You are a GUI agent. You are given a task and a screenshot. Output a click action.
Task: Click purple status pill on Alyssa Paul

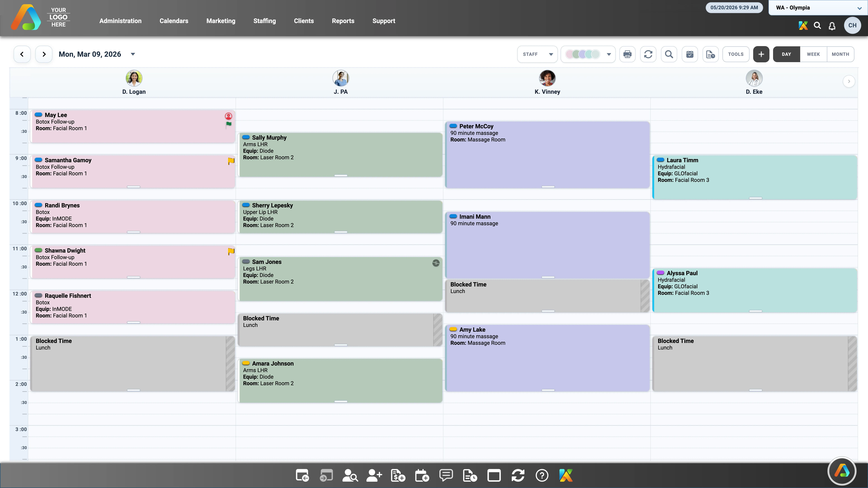[660, 273]
